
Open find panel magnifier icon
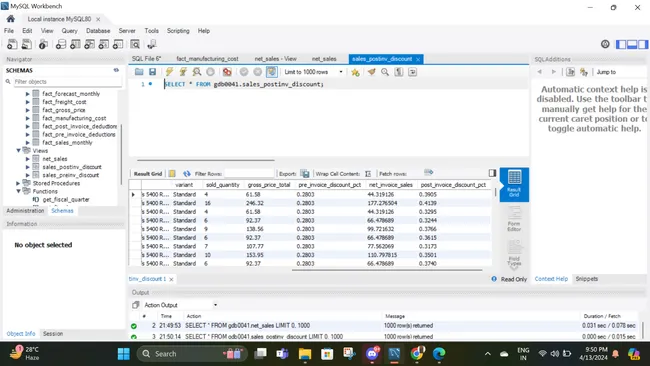385,72
